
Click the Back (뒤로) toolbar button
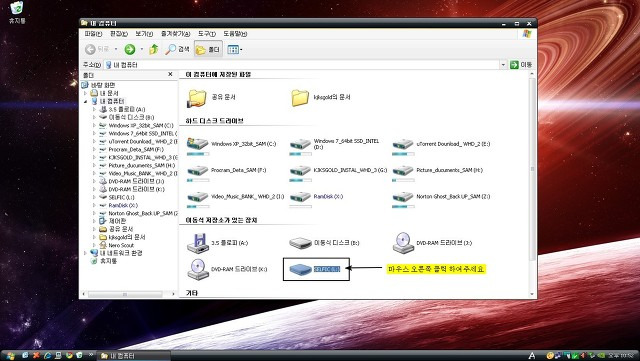click(97, 49)
